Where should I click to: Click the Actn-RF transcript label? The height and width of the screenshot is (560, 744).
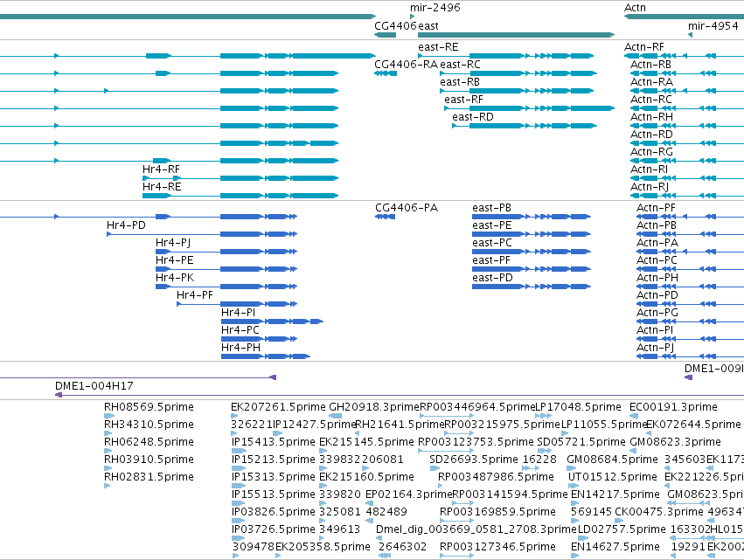point(643,47)
